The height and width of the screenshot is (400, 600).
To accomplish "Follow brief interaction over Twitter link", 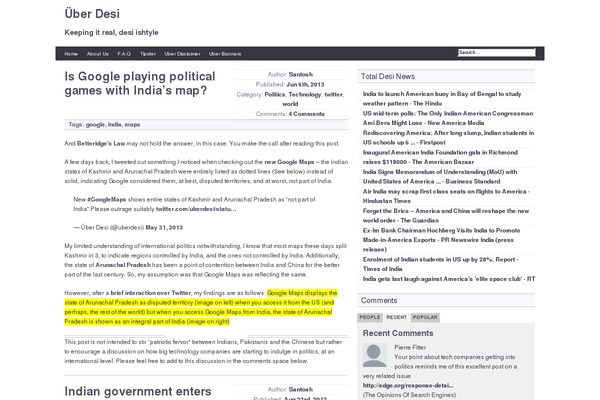I will click(151, 293).
